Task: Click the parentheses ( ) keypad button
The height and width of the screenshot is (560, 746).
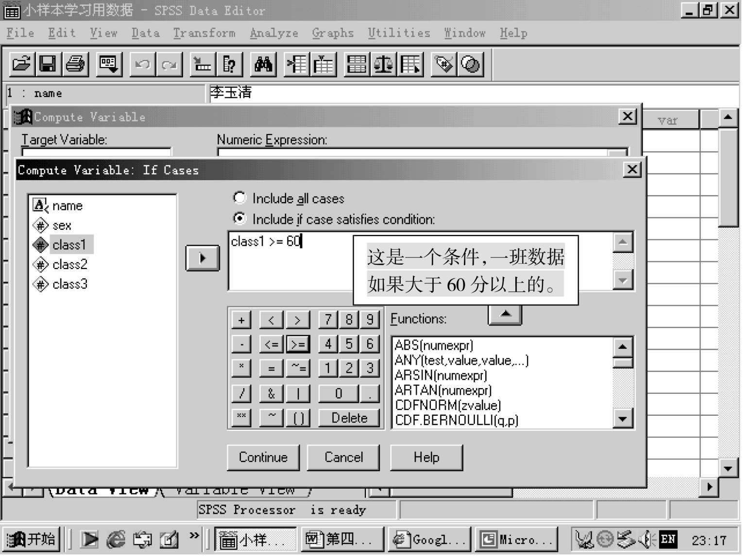Action: pos(298,418)
